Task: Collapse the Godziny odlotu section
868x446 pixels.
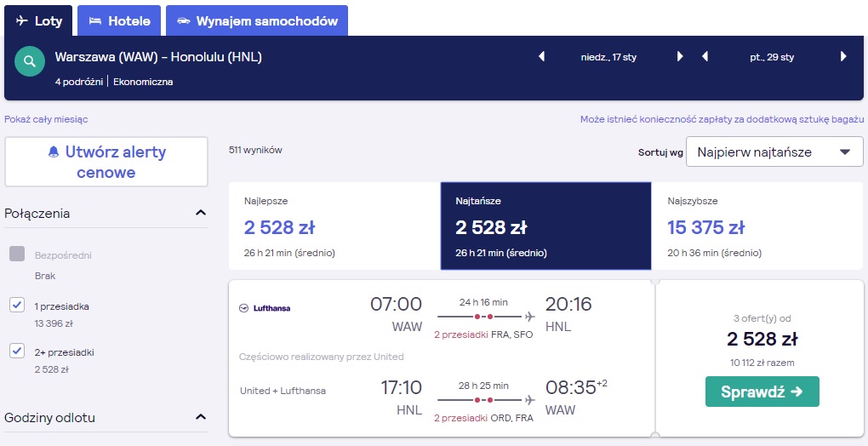Action: (x=201, y=417)
